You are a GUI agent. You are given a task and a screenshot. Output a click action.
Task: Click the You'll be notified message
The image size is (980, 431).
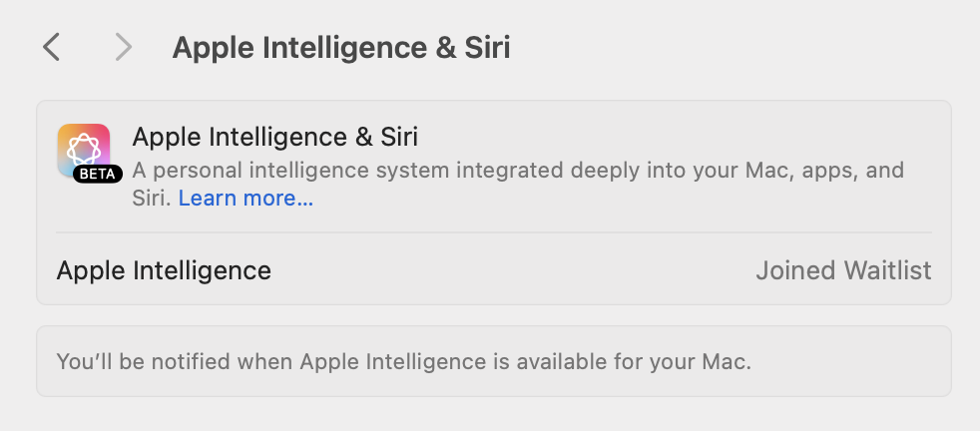pos(403,360)
